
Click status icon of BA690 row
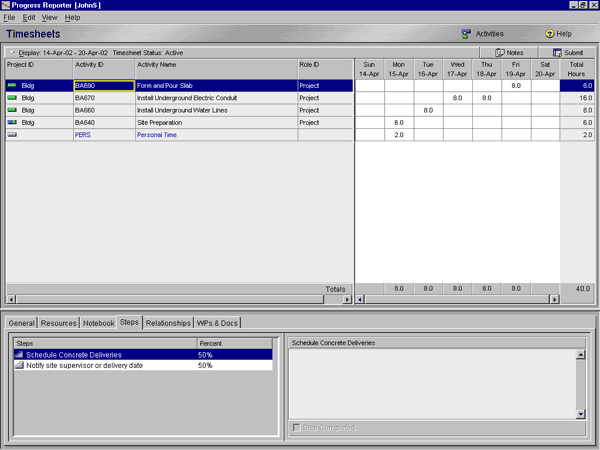(x=12, y=85)
